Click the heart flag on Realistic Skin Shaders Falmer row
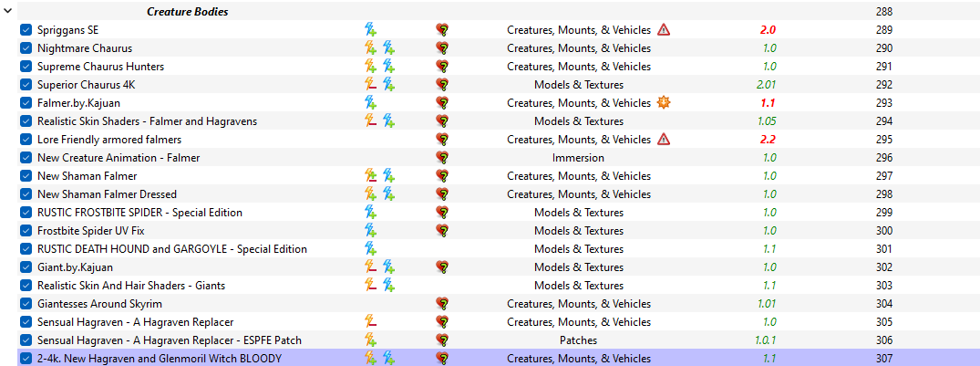 [442, 120]
